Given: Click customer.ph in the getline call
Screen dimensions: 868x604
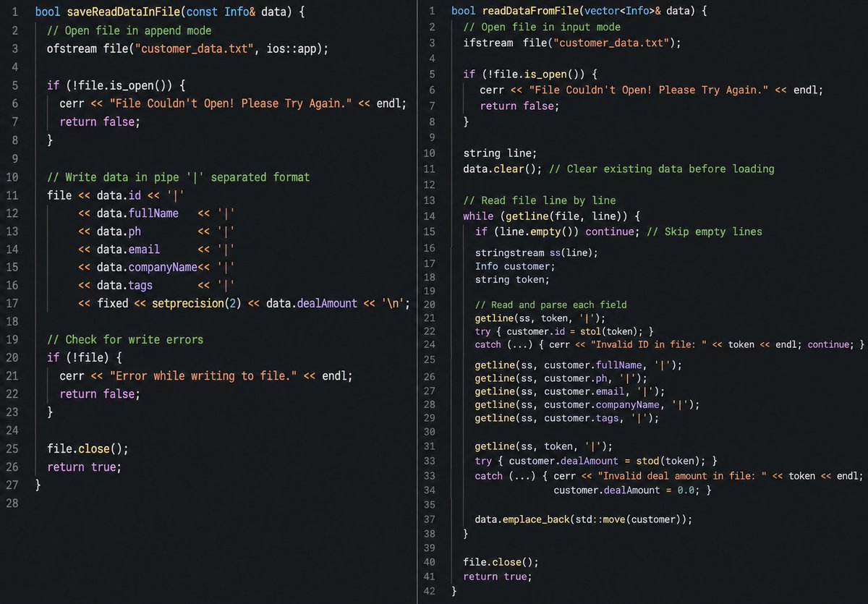Looking at the screenshot, I should click(578, 378).
